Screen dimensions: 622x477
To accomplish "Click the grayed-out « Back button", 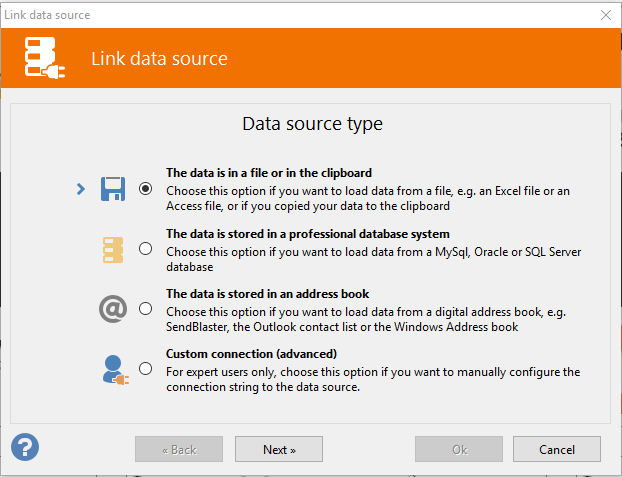I will (179, 449).
